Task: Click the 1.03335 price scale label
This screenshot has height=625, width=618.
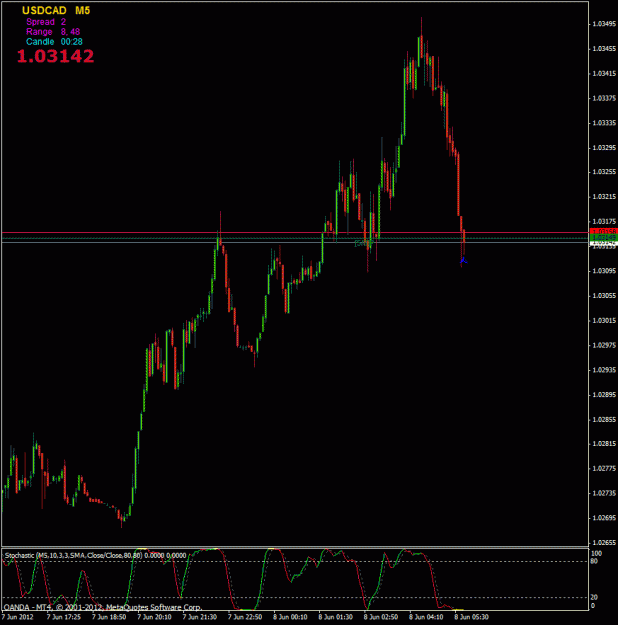Action: (604, 123)
